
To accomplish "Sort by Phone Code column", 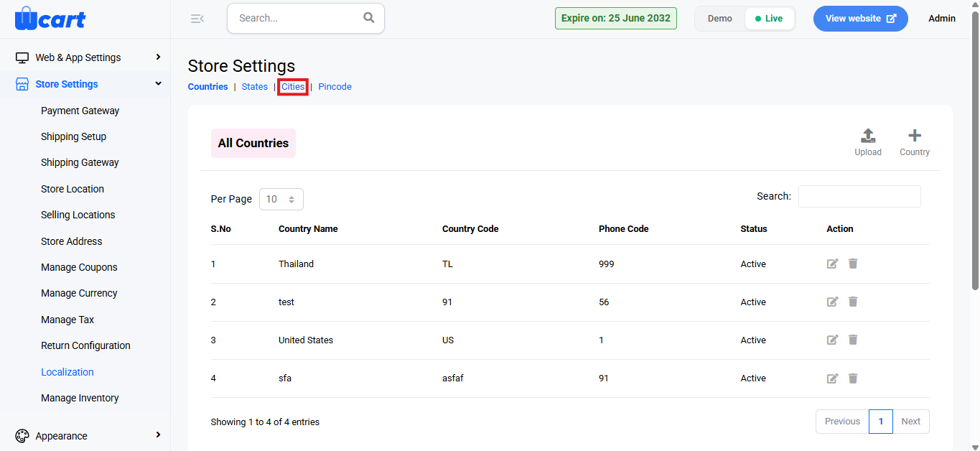I will coord(623,229).
